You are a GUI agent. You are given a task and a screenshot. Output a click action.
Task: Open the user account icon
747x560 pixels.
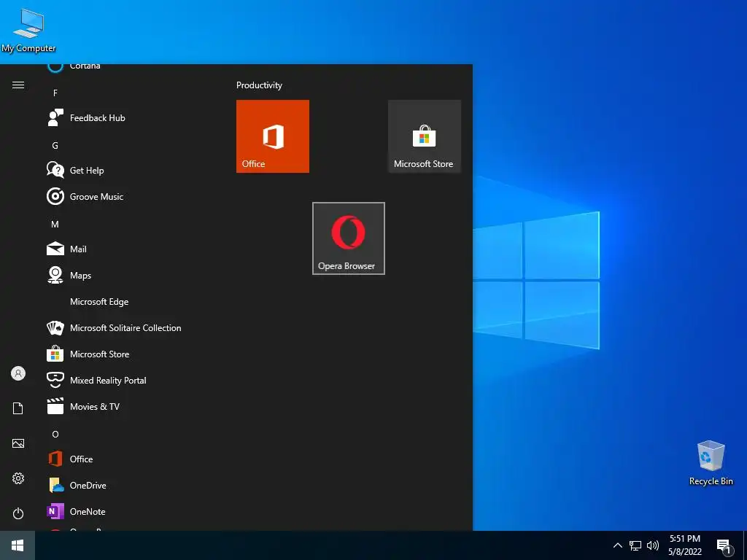pos(18,373)
